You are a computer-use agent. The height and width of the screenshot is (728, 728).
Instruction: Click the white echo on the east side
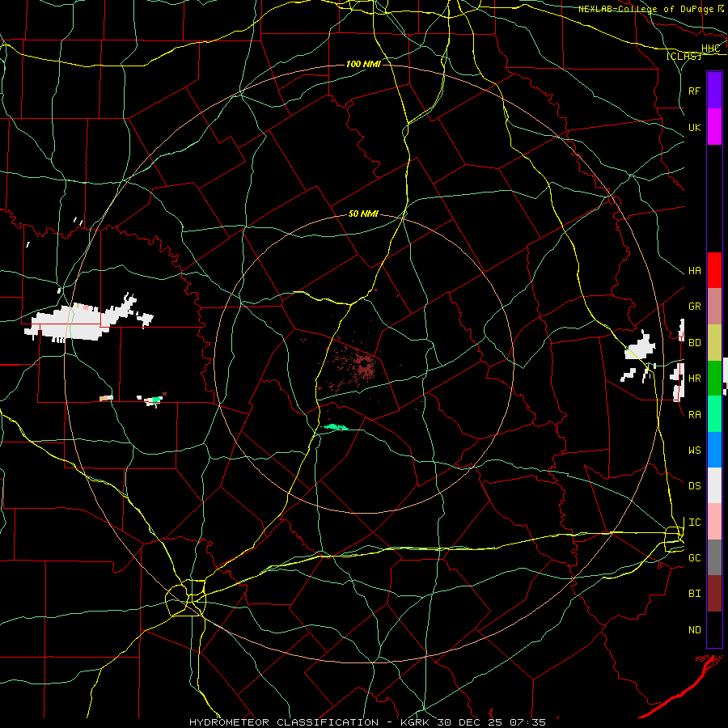coord(641,348)
